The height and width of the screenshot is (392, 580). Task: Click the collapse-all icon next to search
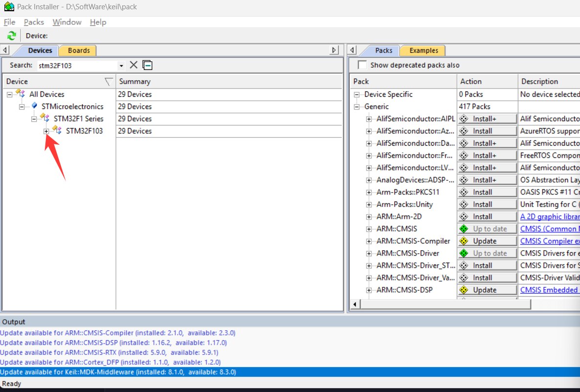147,65
